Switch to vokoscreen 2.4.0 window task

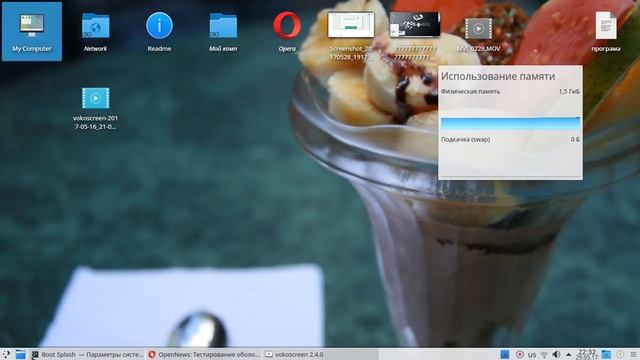click(x=320, y=354)
